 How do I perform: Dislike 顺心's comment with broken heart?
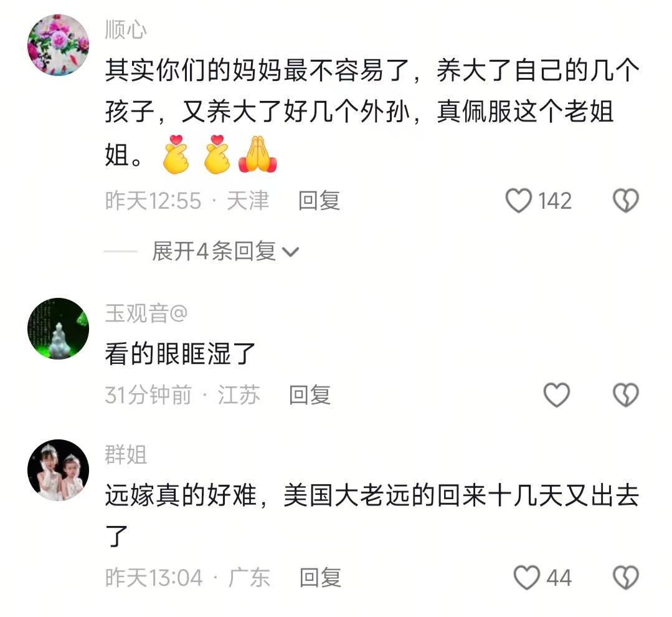(x=626, y=200)
